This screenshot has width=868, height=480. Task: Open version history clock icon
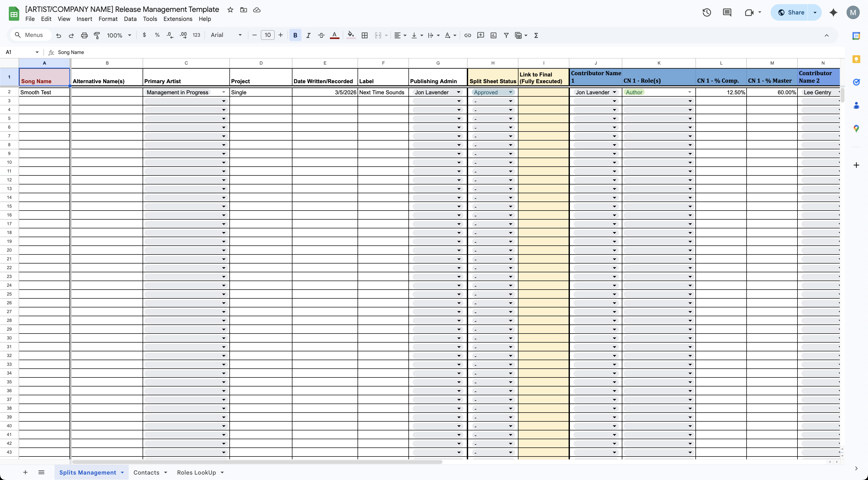pyautogui.click(x=707, y=13)
